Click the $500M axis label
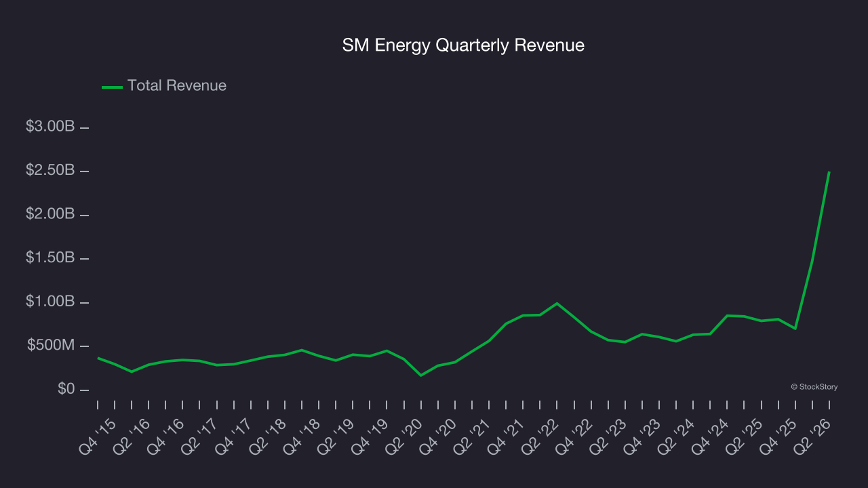Image resolution: width=868 pixels, height=488 pixels. (x=52, y=346)
